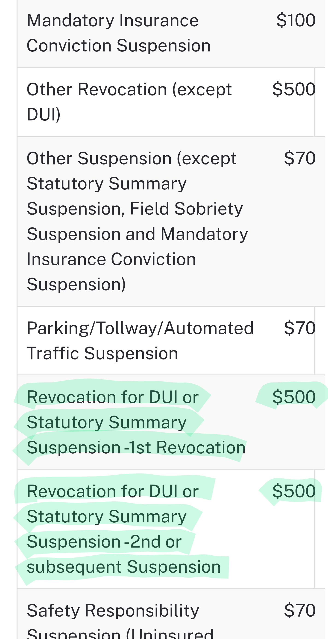Image resolution: width=328 pixels, height=644 pixels.
Task: Click the subsequent Suspension highlighted line
Action: (x=124, y=567)
